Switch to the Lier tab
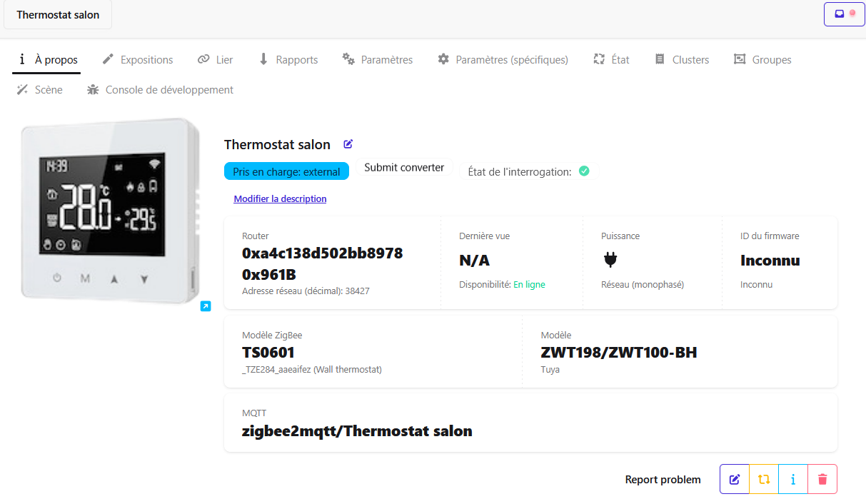Viewport: 866px width, 504px height. pos(216,60)
